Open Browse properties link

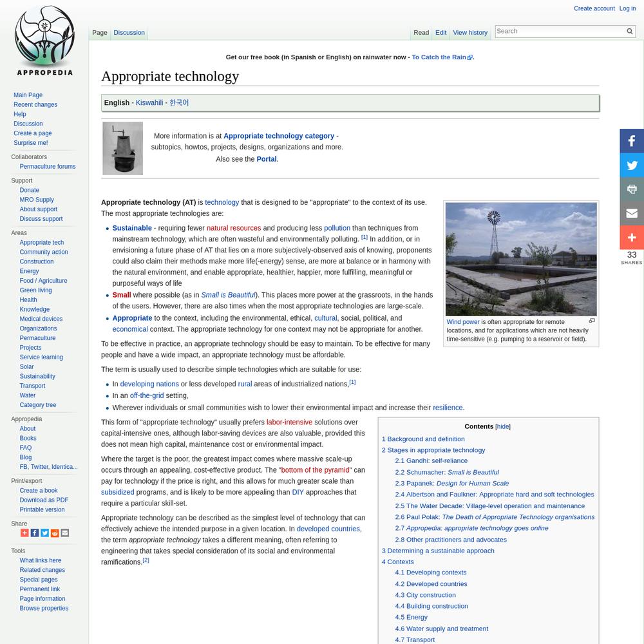point(44,609)
